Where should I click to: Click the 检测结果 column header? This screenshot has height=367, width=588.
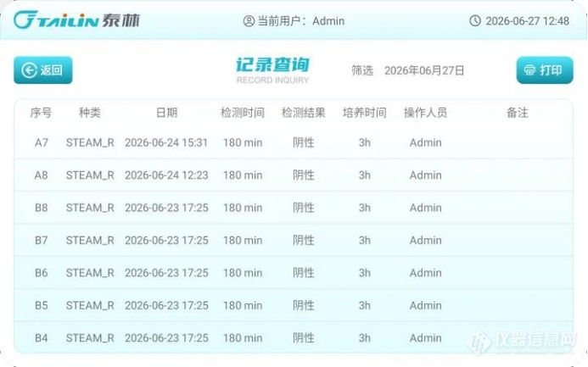tap(304, 113)
